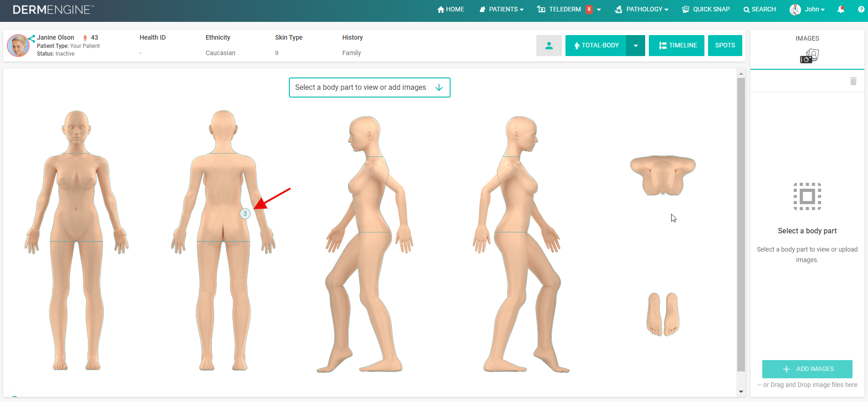The width and height of the screenshot is (868, 402).
Task: Click Janine Olson's patient photo
Action: click(18, 46)
